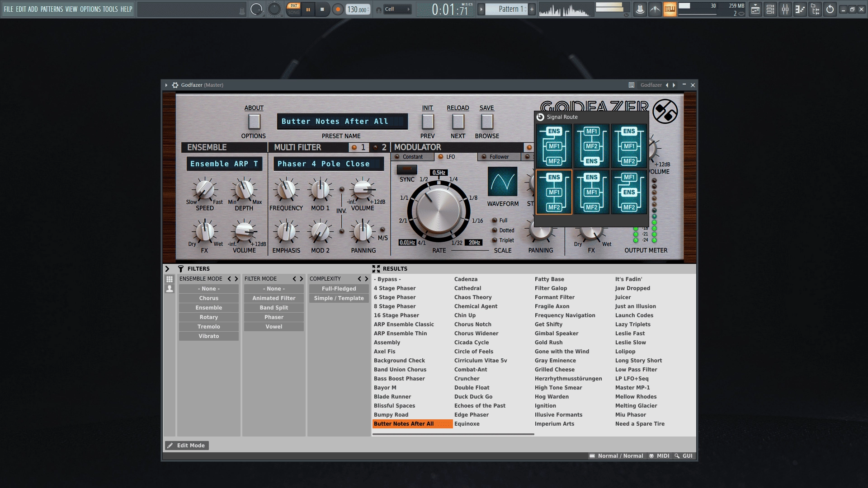Click the LFO waveform sine display
Image resolution: width=868 pixels, height=488 pixels.
click(502, 182)
